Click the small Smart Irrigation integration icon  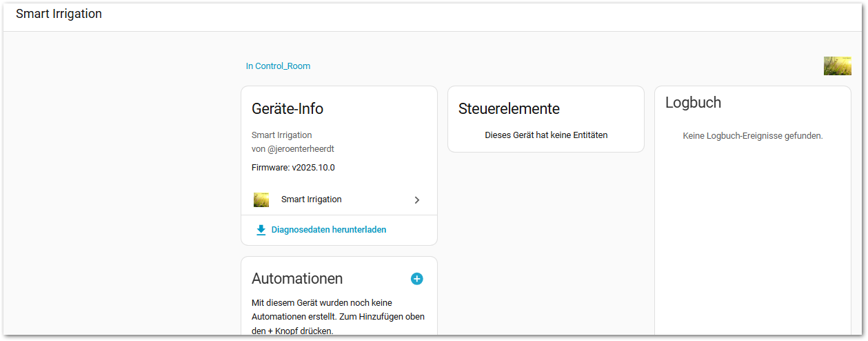[x=261, y=200]
